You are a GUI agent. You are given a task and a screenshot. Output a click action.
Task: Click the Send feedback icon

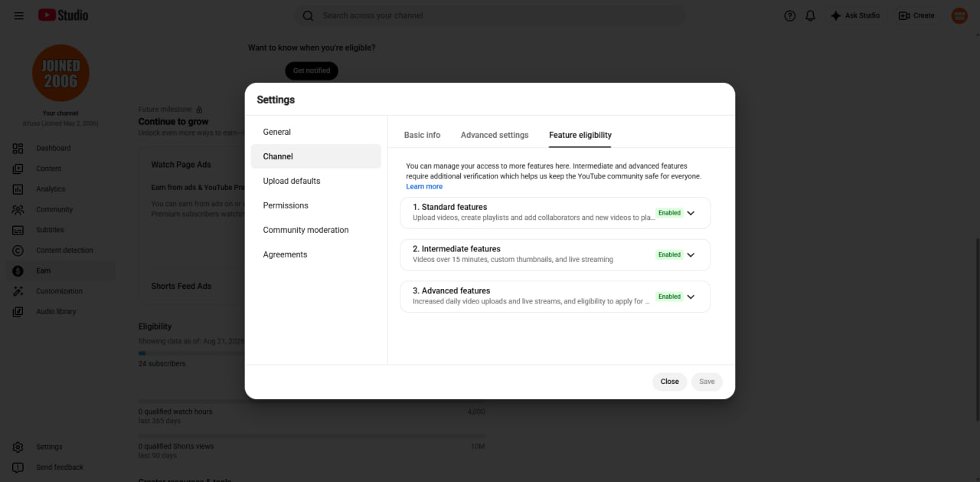pyautogui.click(x=18, y=467)
